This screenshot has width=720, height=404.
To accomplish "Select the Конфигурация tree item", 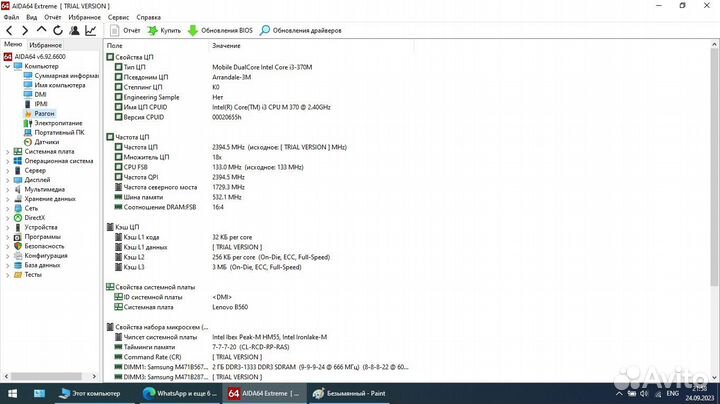I will click(x=41, y=256).
